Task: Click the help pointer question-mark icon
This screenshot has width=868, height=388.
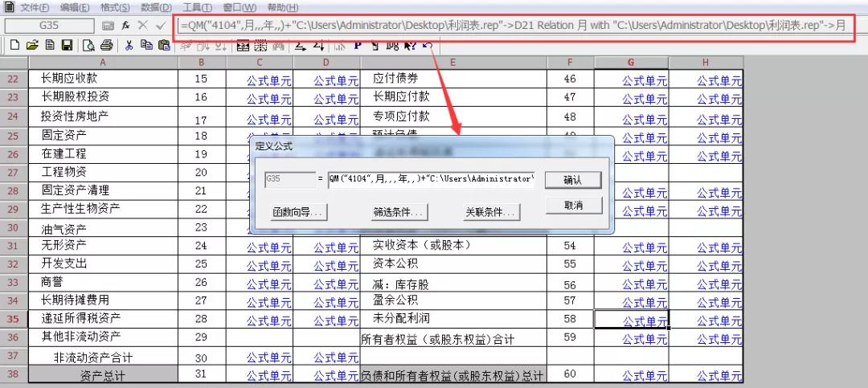Action: [410, 45]
